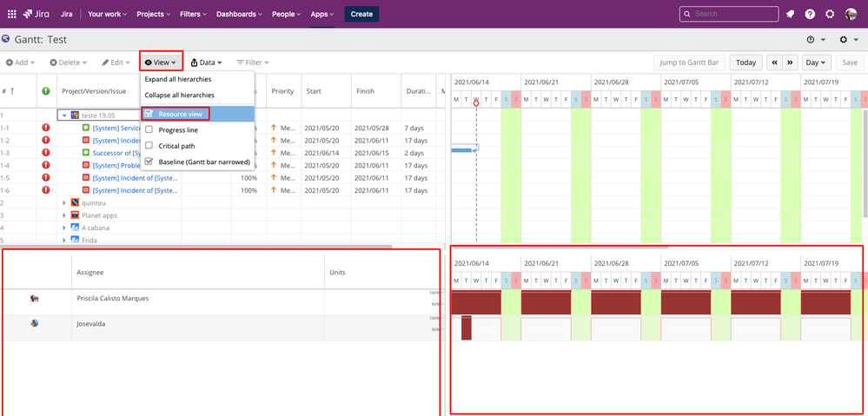Click the green status icon column header
The image size is (868, 416).
(46, 90)
